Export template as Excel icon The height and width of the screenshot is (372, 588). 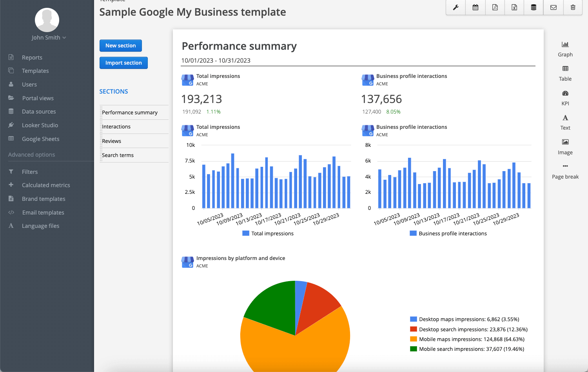pos(514,7)
